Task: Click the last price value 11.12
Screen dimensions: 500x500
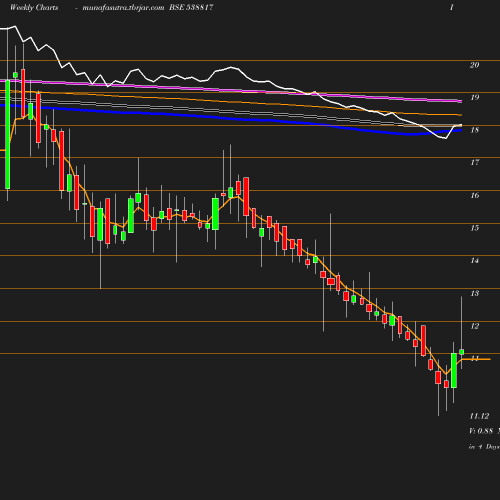Action: pos(479,416)
